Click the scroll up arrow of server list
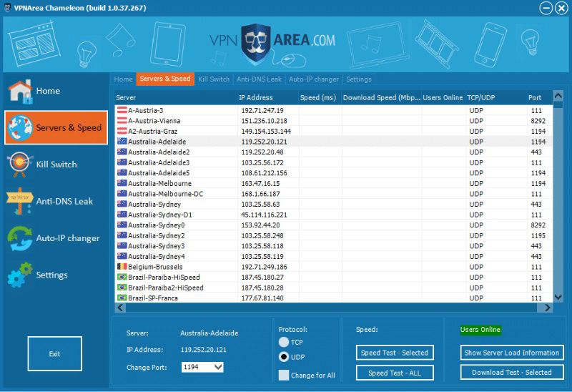 [558, 96]
